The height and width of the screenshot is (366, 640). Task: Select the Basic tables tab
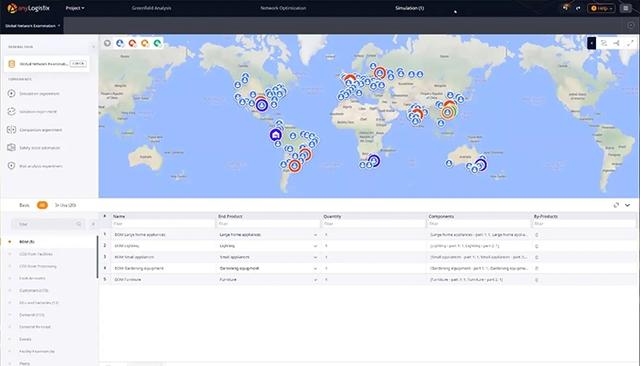[x=24, y=205]
